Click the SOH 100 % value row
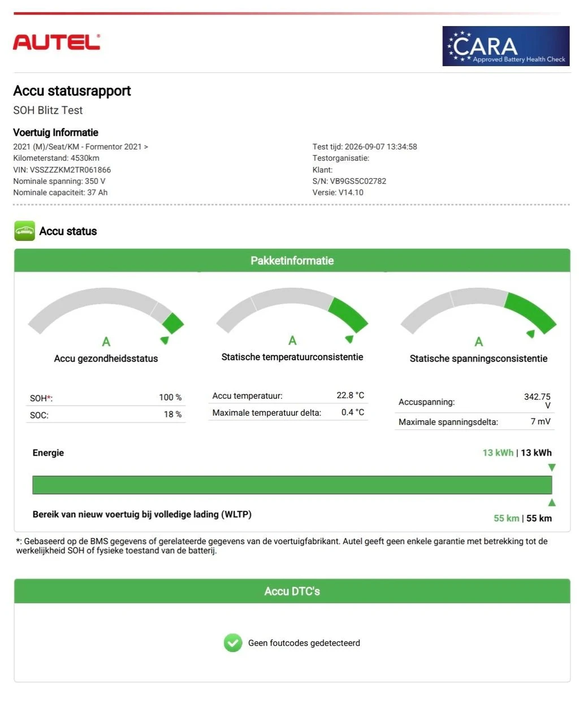579x728 pixels. 106,398
